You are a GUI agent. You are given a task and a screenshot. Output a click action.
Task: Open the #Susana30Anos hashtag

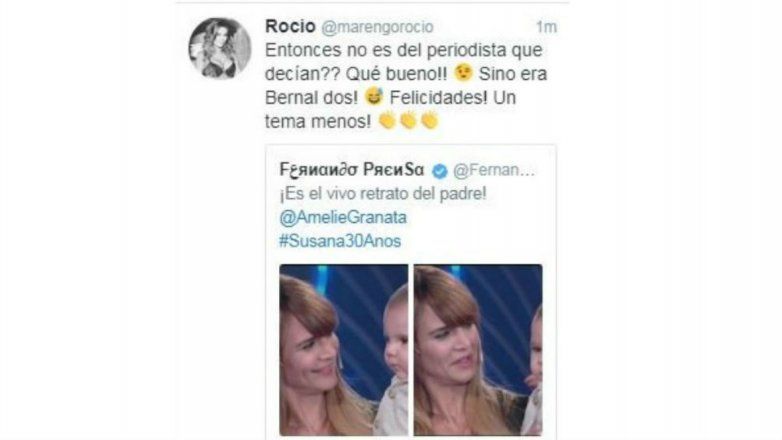(340, 241)
